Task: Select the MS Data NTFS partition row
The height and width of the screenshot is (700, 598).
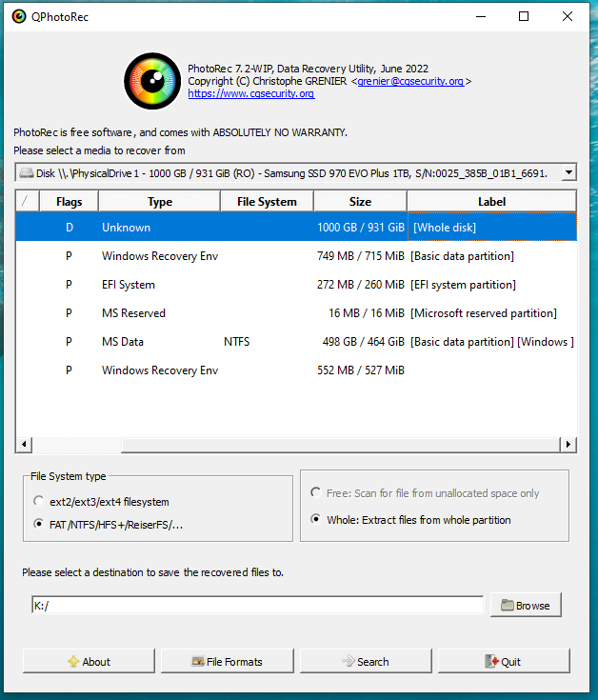Action: pos(296,342)
